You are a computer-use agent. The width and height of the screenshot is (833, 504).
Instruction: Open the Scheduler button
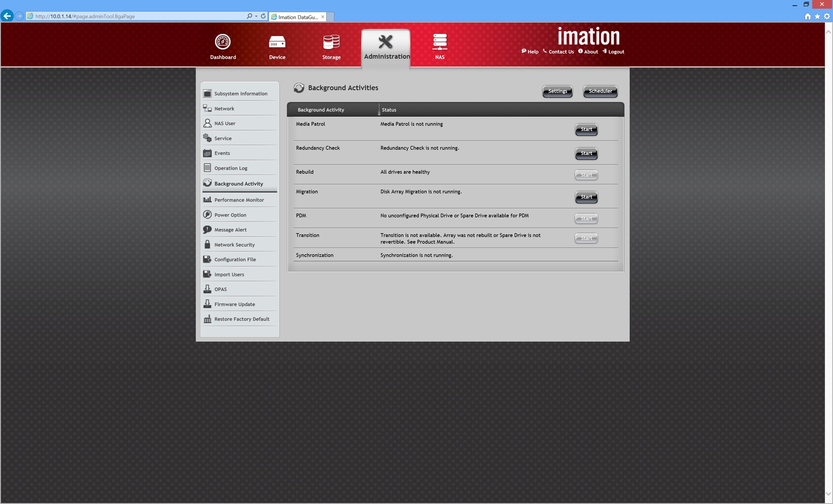(x=600, y=91)
